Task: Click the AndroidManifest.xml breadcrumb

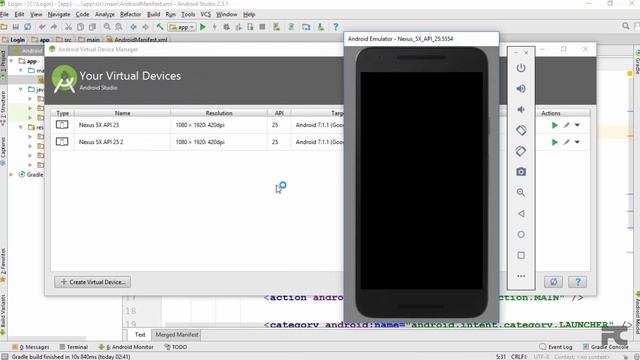Action: pyautogui.click(x=137, y=40)
